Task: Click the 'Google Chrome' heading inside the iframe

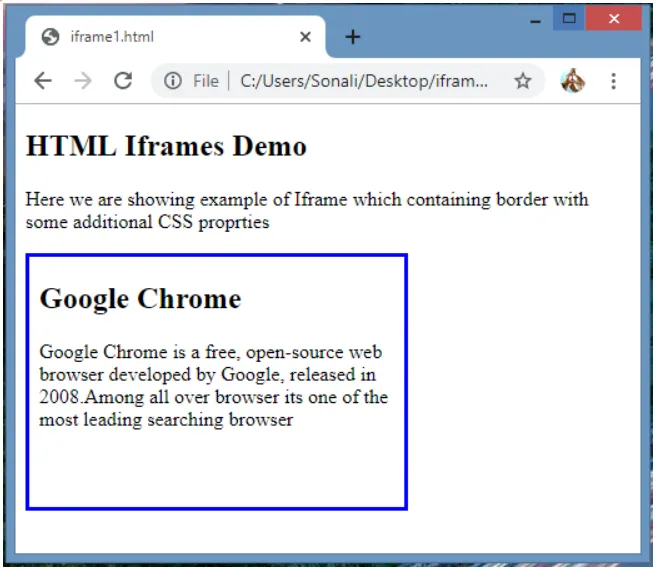Action: point(140,299)
